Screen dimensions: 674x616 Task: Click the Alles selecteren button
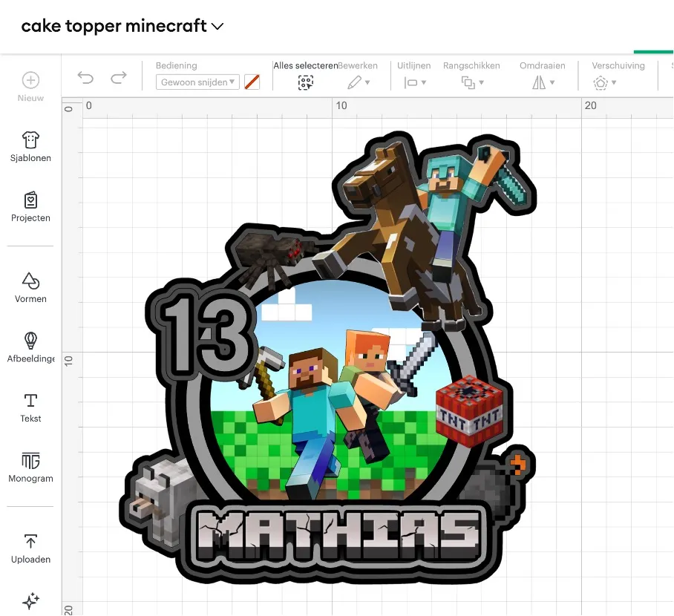coord(306,82)
